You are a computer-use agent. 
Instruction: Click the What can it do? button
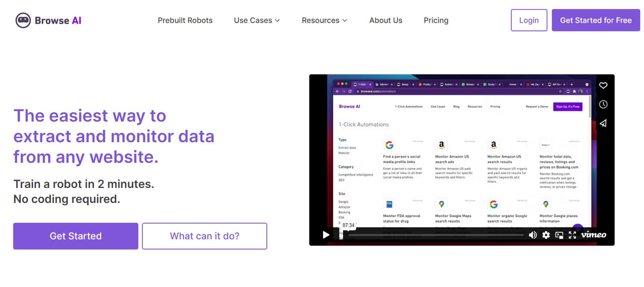(205, 236)
